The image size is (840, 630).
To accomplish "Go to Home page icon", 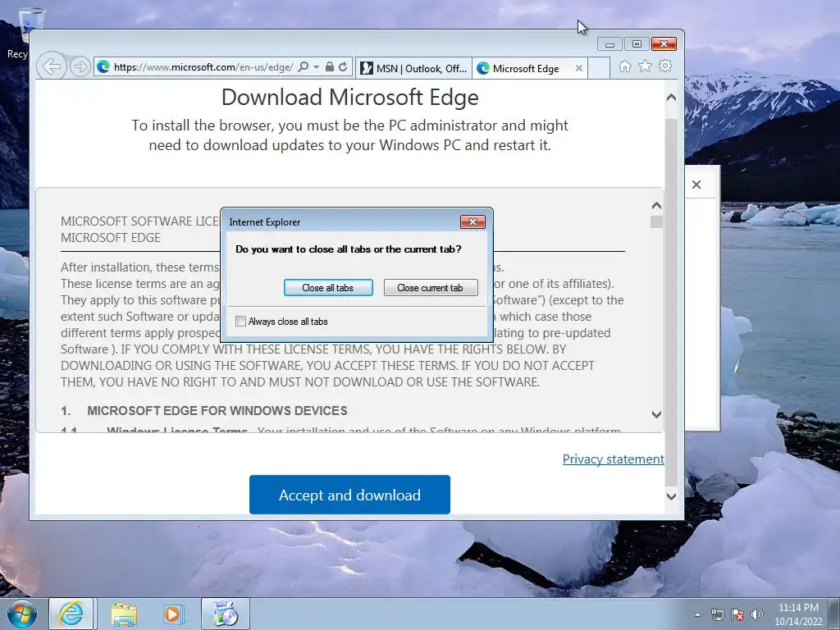I will [x=624, y=66].
